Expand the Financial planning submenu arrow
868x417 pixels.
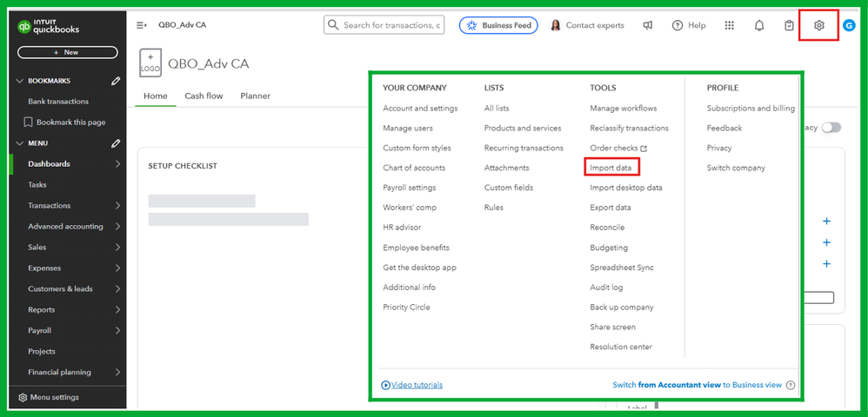[118, 372]
